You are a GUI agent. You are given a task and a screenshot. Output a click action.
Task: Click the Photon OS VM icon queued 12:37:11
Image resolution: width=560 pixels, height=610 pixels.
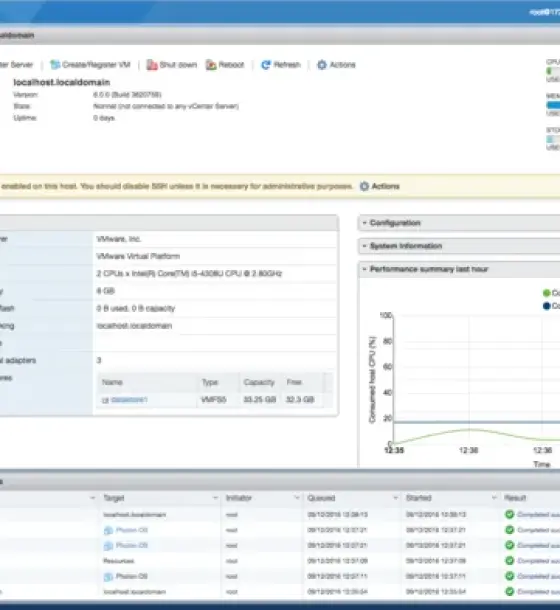click(x=109, y=577)
